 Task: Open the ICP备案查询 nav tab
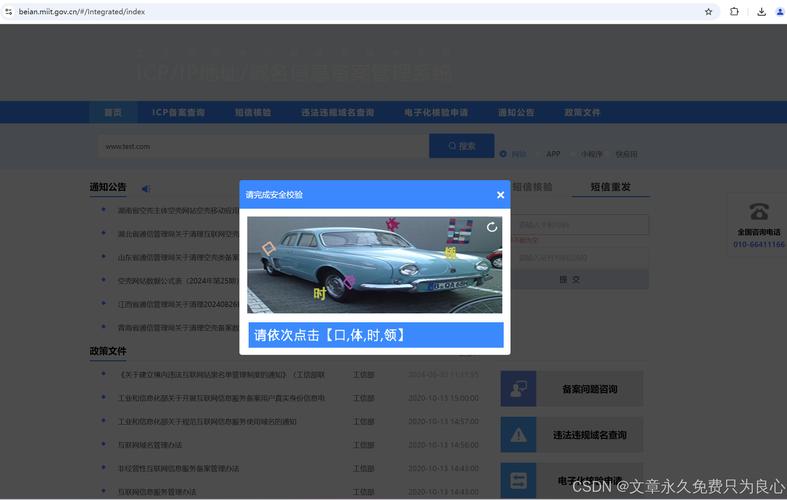point(178,112)
